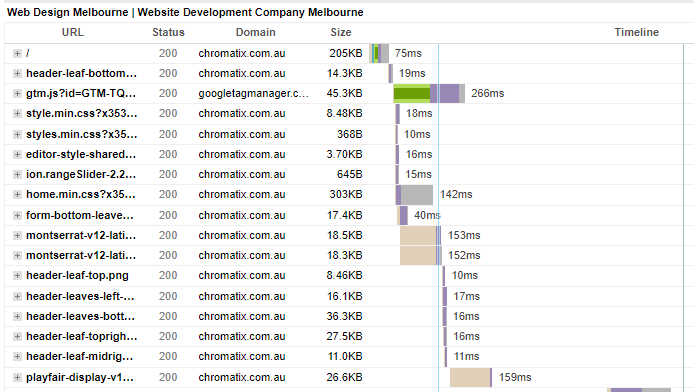Click the first montserrat 153ms timing bar
Screen dimensions: 694x392
click(x=420, y=235)
